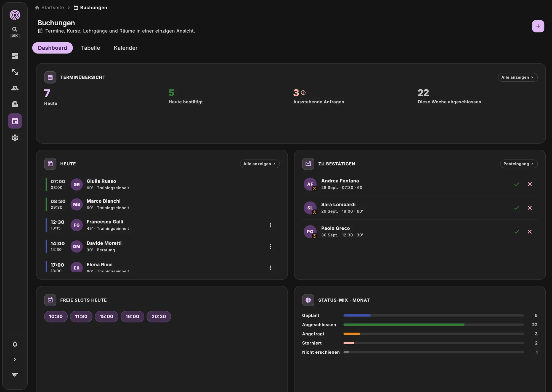This screenshot has height=392, width=552.
Task: Open options menu for Francesca Galli
Action: click(270, 225)
